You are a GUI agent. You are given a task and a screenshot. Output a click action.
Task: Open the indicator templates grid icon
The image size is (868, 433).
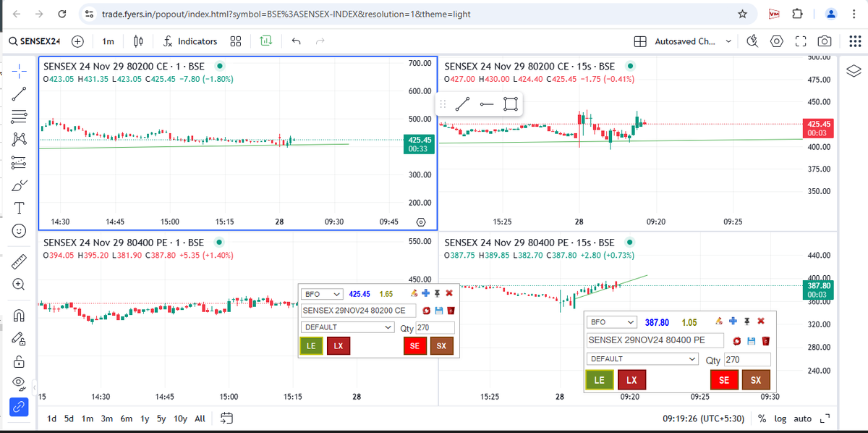click(236, 41)
